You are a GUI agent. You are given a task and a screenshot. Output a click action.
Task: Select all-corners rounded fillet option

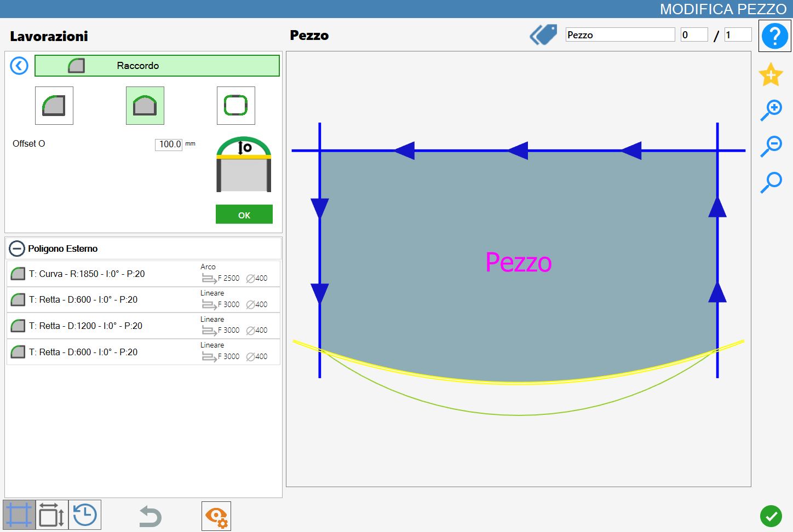236,106
